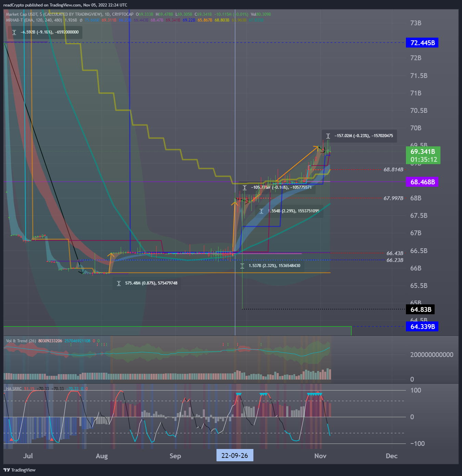
Task: Click the 66B price axis tick
Action: pyautogui.click(x=416, y=268)
